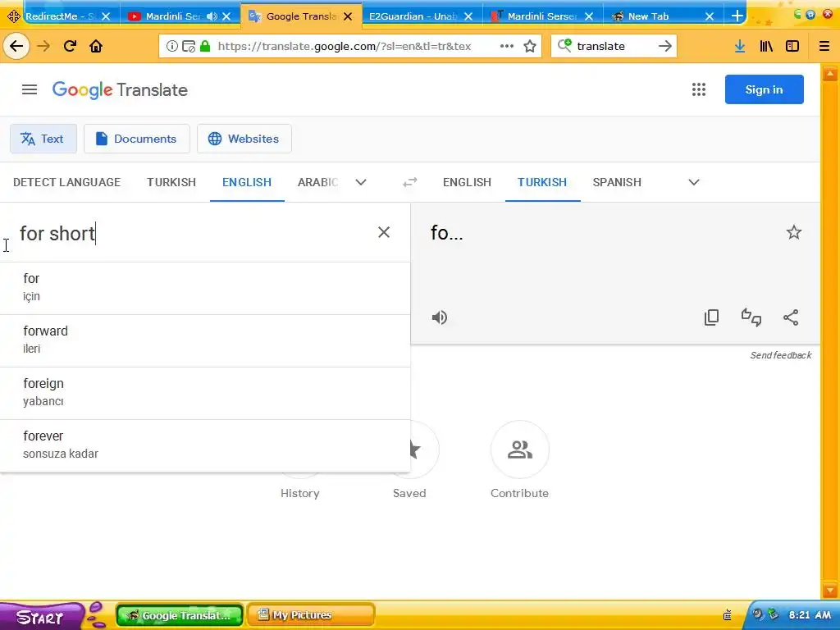Click into the source text field
The height and width of the screenshot is (630, 840).
coord(193,234)
